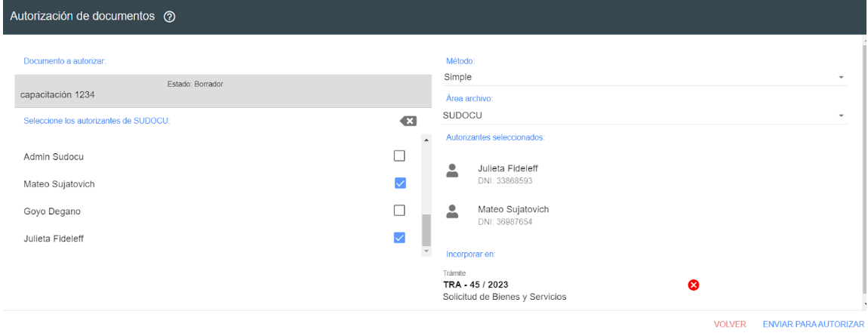
Task: Check the Admin Sudocu checkbox
Action: (x=400, y=156)
